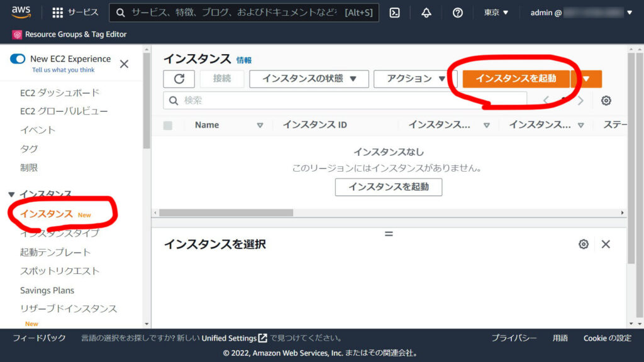
Task: Launch the CloudShell terminal icon
Action: point(394,13)
